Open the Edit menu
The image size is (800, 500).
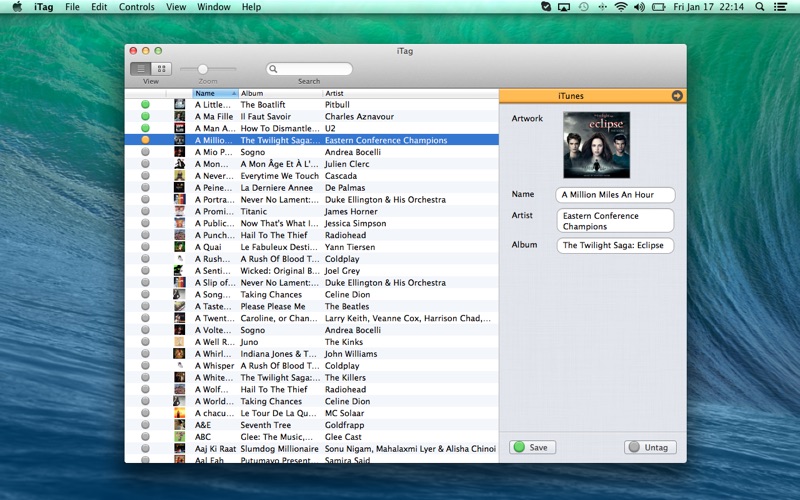click(x=99, y=7)
